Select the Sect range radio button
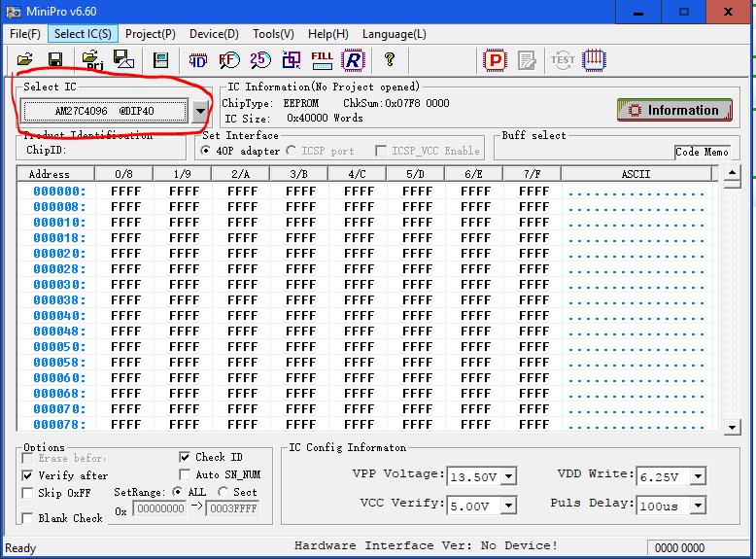Screen dimensions: 756x559 [223, 492]
